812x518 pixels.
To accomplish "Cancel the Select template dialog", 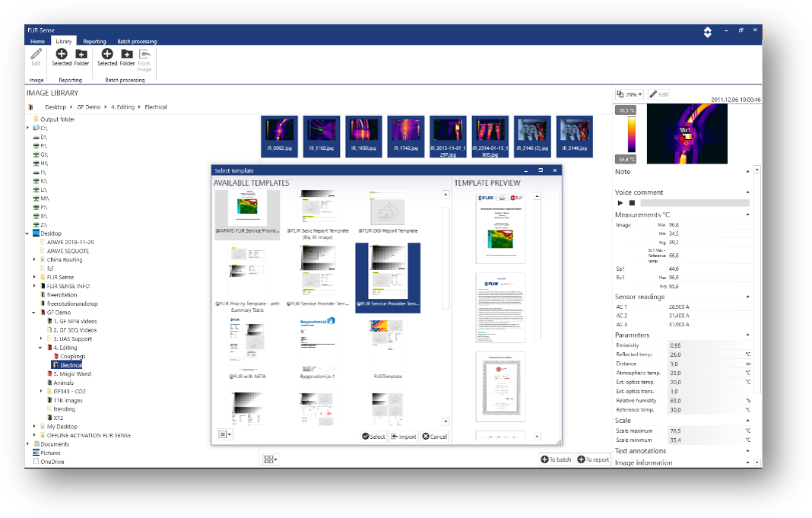I will [x=434, y=436].
